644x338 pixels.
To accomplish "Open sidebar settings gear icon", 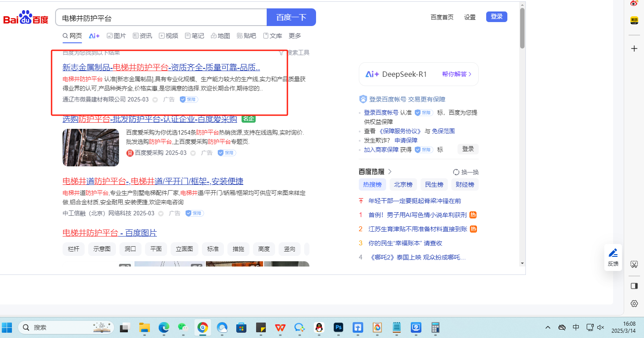I will (x=634, y=304).
